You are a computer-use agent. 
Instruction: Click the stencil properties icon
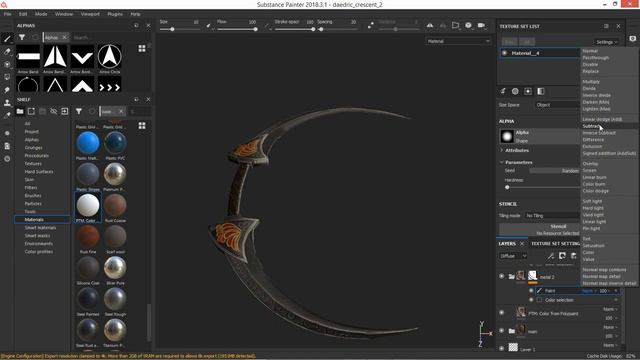coord(540,91)
